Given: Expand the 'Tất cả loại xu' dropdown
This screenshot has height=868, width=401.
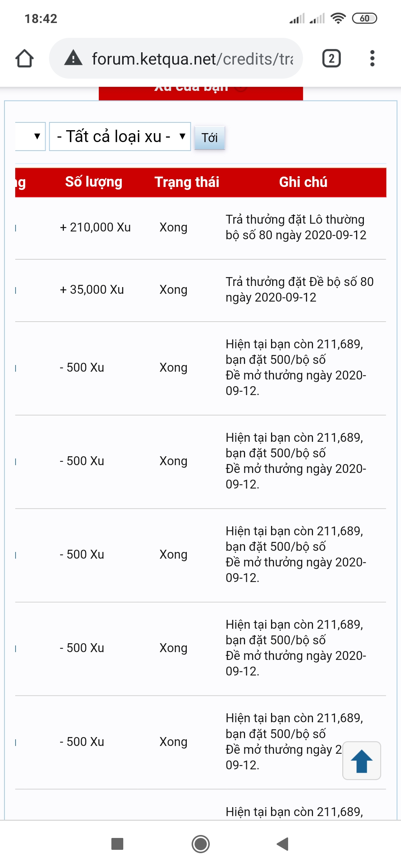Looking at the screenshot, I should (x=120, y=137).
